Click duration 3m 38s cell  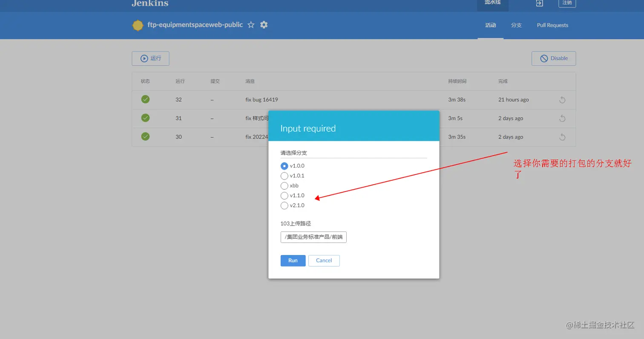click(x=457, y=100)
